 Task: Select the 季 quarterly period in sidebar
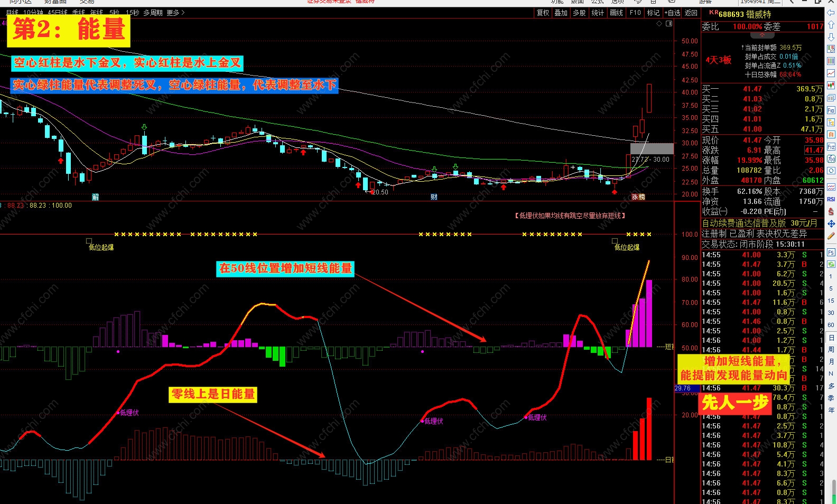click(831, 398)
